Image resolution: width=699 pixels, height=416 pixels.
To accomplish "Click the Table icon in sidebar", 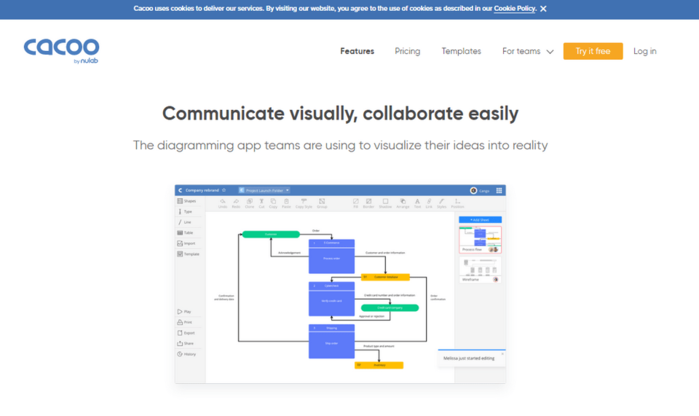I will coord(180,233).
